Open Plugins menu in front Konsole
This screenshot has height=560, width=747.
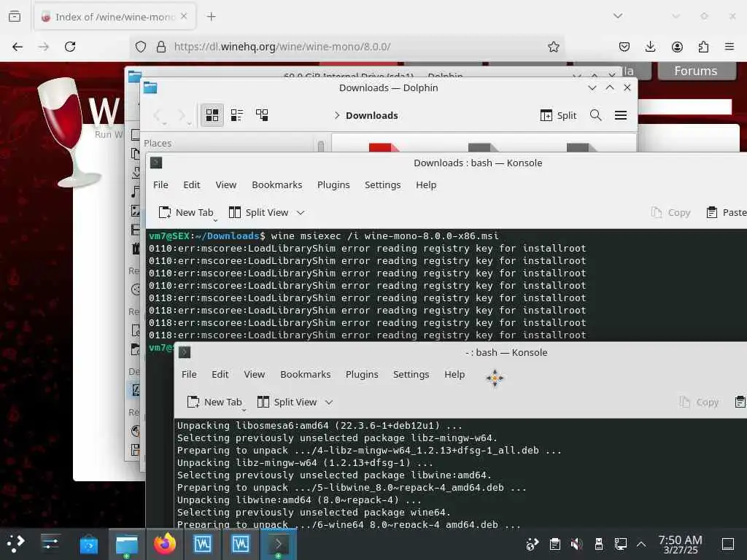362,374
